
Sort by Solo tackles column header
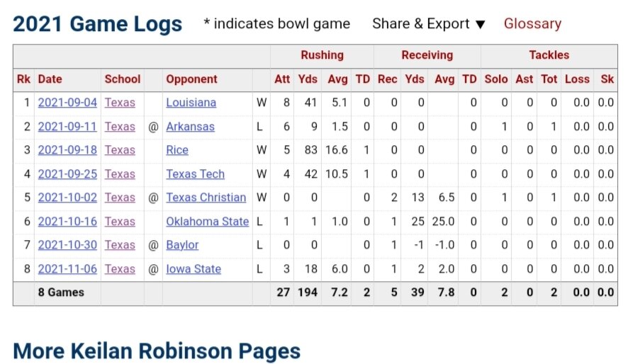click(x=496, y=79)
